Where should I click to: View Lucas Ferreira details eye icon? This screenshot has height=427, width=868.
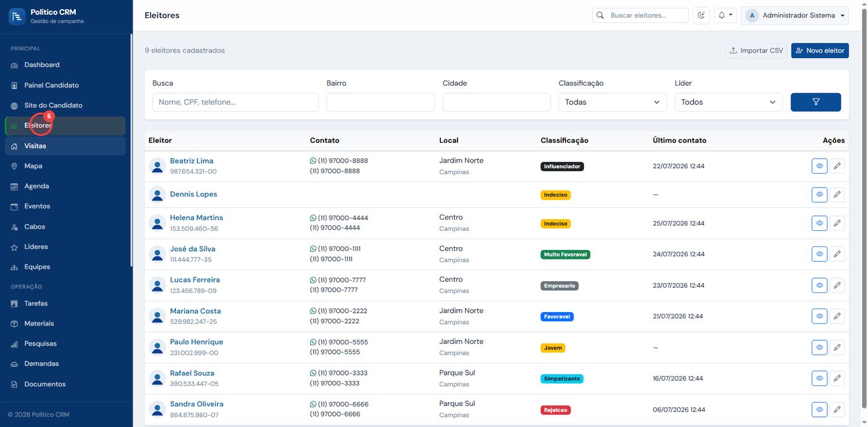pyautogui.click(x=819, y=285)
